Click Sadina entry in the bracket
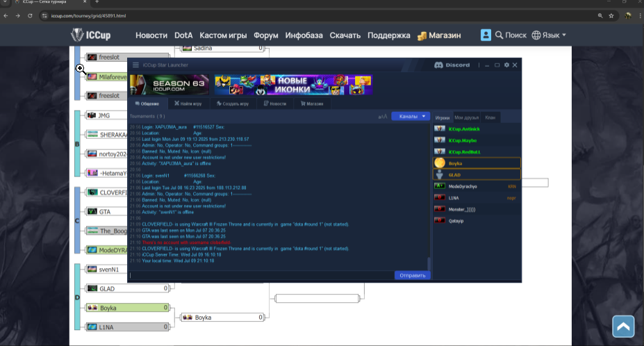644x346 pixels. point(222,48)
